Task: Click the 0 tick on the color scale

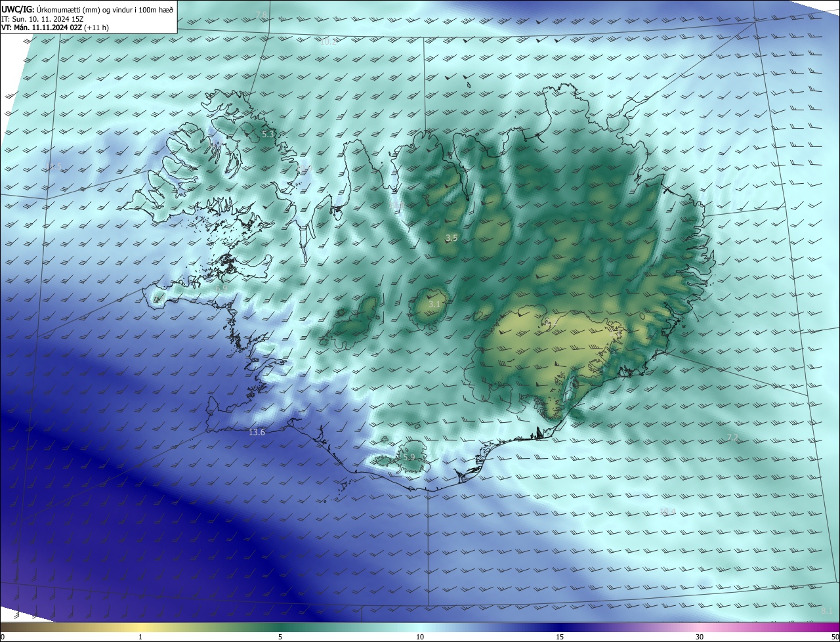Action: click(x=2, y=637)
